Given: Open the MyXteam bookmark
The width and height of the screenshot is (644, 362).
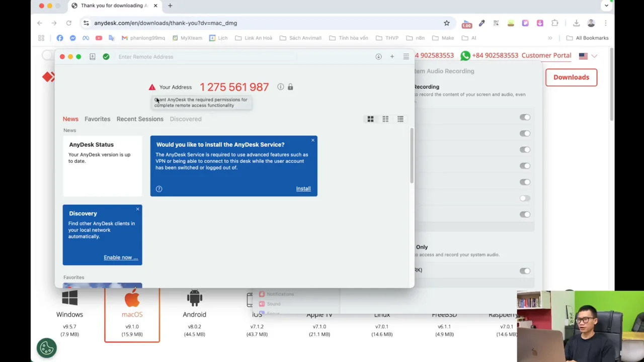Looking at the screenshot, I should [x=187, y=38].
